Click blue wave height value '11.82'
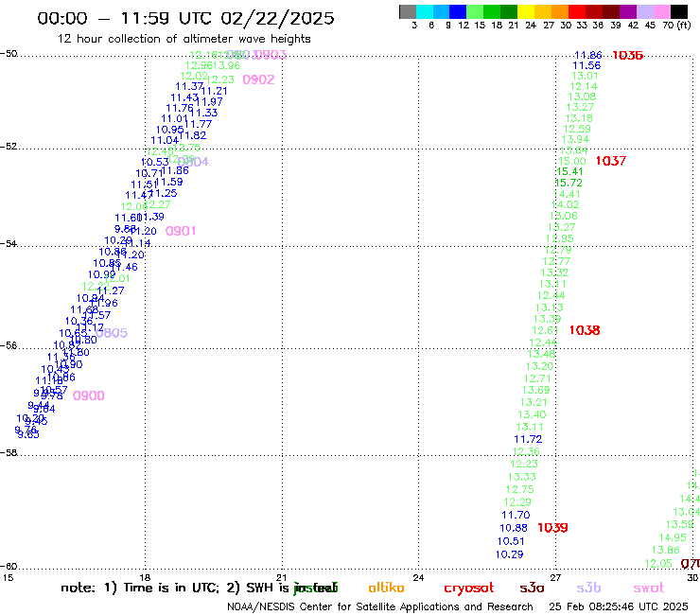 [x=192, y=135]
